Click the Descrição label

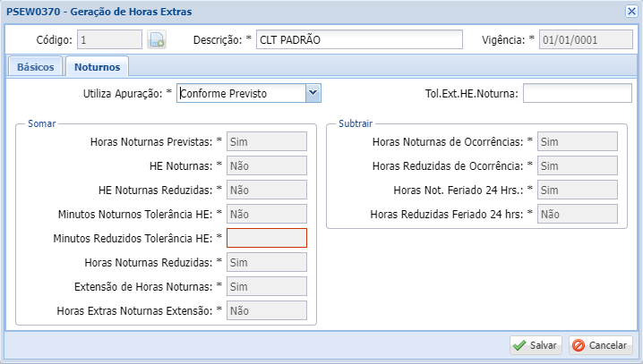pos(222,39)
